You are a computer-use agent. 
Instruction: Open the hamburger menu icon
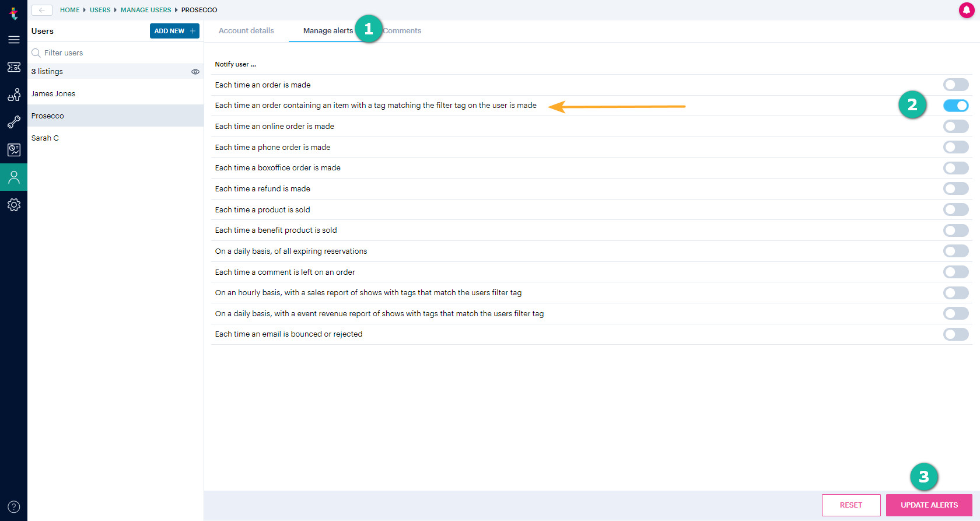[x=13, y=40]
